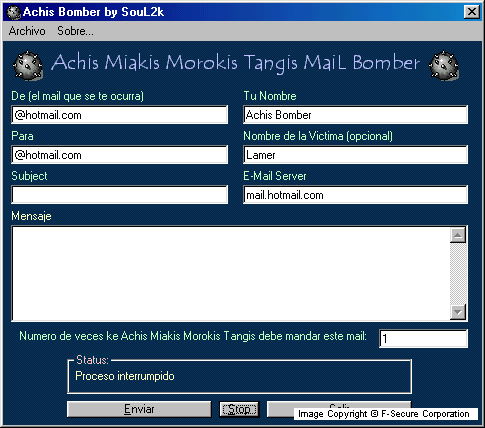The image size is (485, 428).
Task: Open the Sobre... menu
Action: point(75,31)
